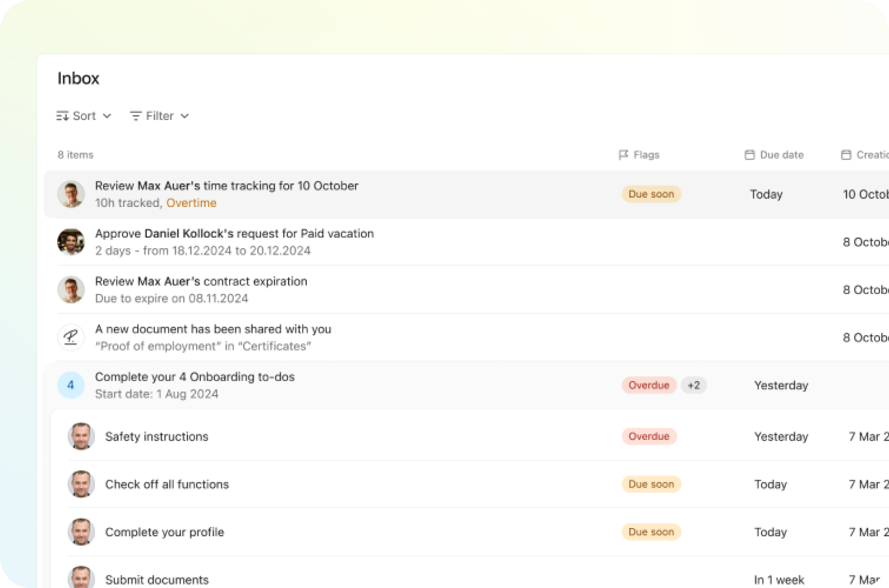Click the 8 items count label
Image resolution: width=889 pixels, height=588 pixels.
click(76, 155)
